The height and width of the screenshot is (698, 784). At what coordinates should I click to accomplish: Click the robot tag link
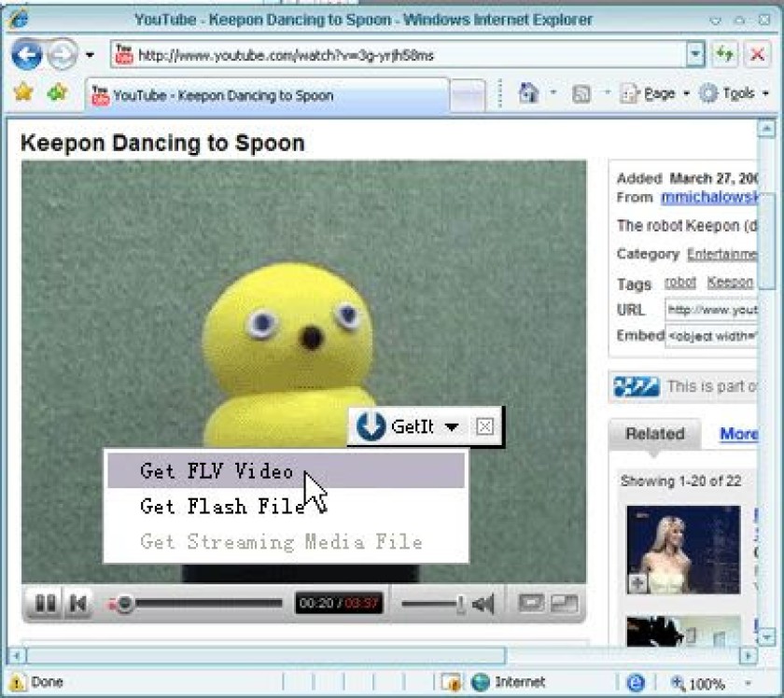[680, 283]
